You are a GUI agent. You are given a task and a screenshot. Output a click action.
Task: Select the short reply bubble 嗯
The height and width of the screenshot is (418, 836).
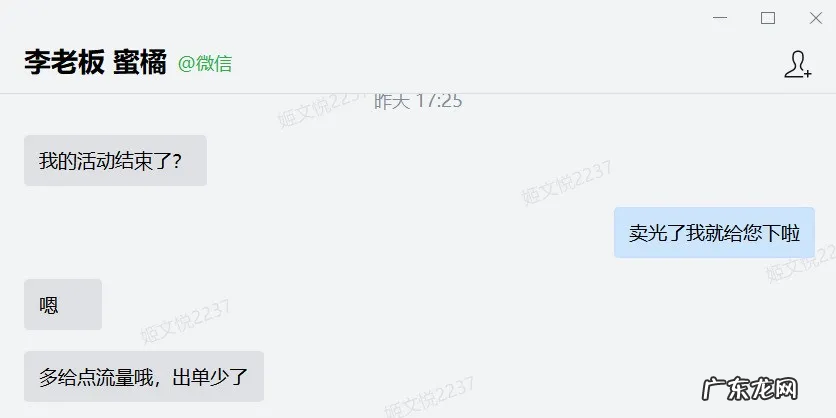63,304
